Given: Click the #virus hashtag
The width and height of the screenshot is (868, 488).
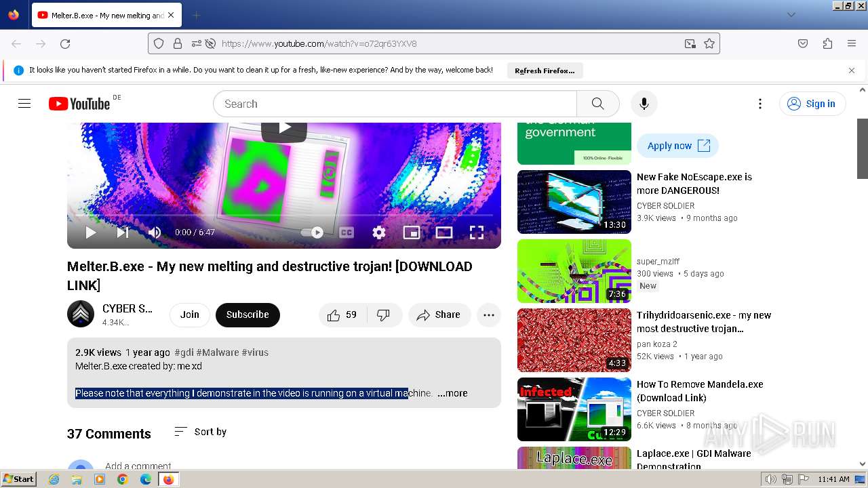Looking at the screenshot, I should point(255,352).
